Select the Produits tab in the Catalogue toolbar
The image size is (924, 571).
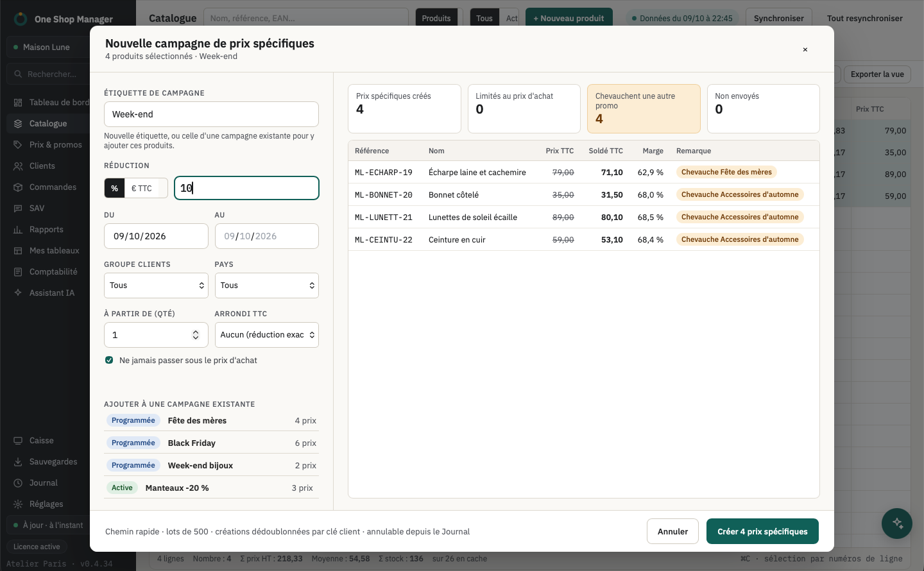[436, 18]
